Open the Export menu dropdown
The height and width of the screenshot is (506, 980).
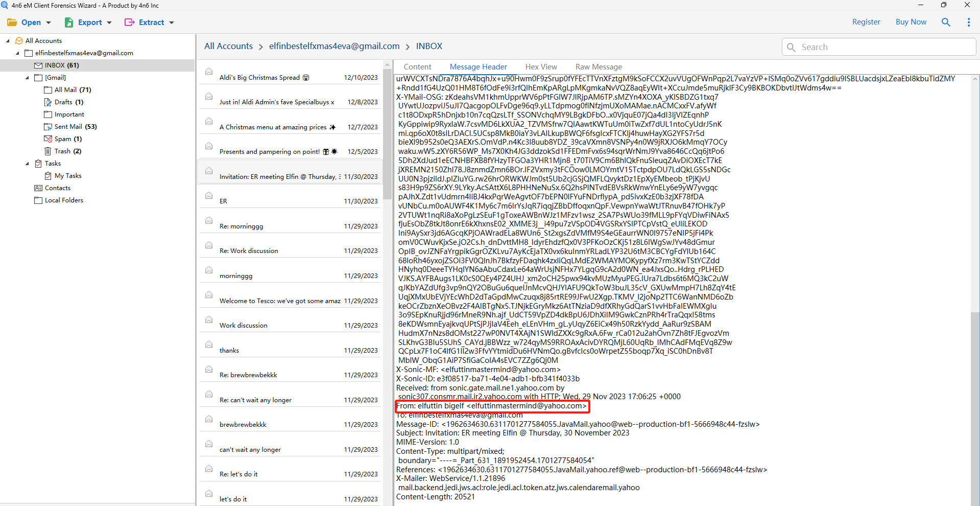pos(88,22)
